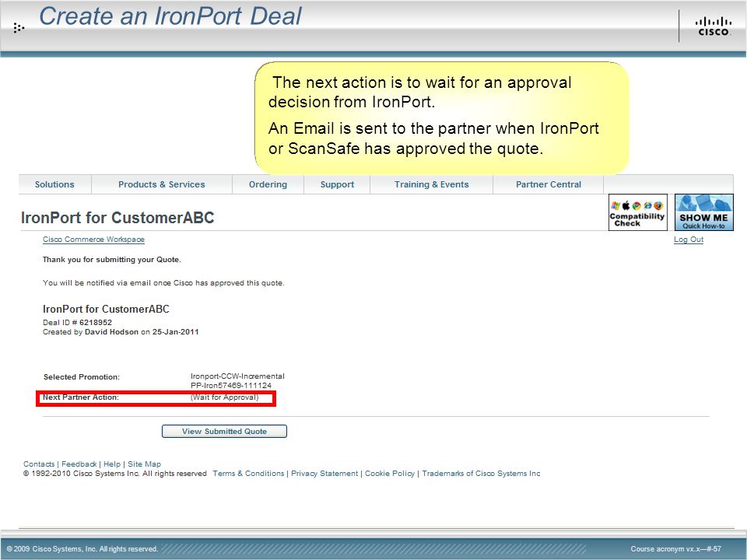This screenshot has width=747, height=560.
Task: Open the Cisco Commerce Workspace link
Action: click(93, 240)
